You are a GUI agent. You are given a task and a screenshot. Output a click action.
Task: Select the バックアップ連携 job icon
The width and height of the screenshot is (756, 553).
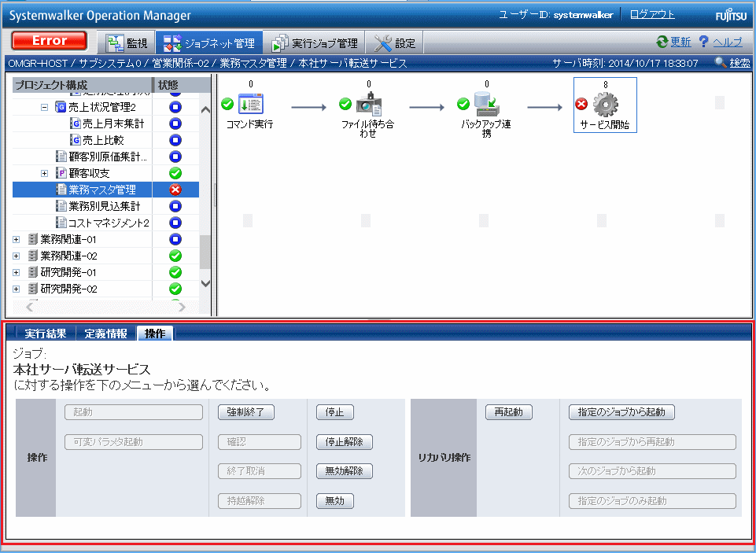coord(487,104)
